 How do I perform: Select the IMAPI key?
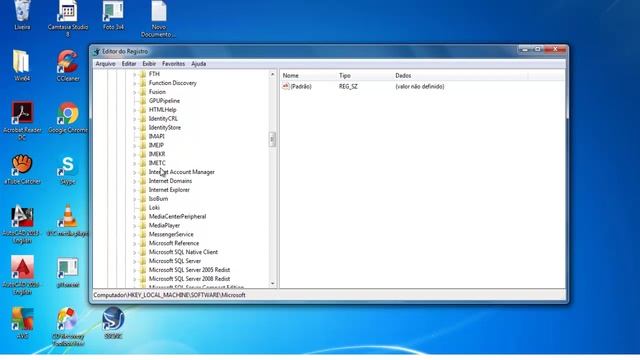tap(156, 136)
